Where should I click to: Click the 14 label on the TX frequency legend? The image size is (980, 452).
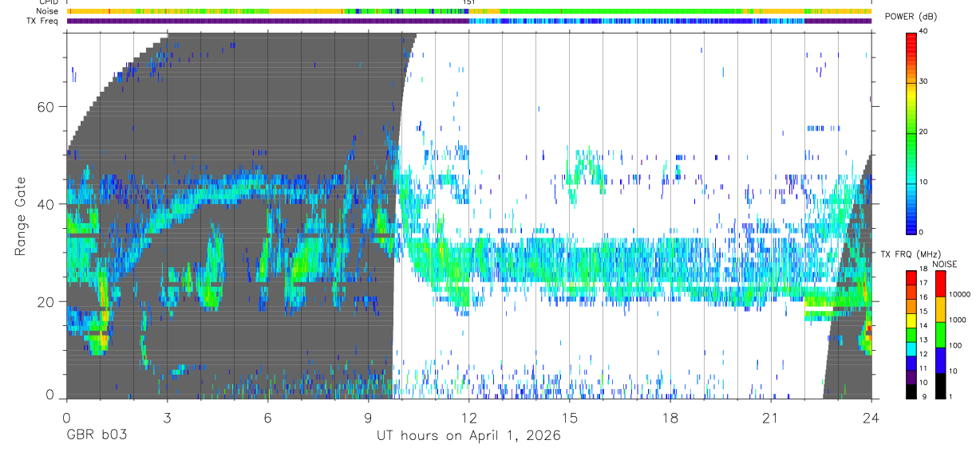924,325
